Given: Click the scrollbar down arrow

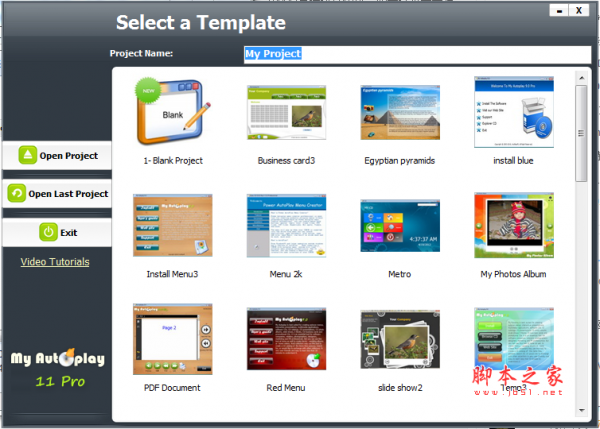Looking at the screenshot, I should coord(582,410).
